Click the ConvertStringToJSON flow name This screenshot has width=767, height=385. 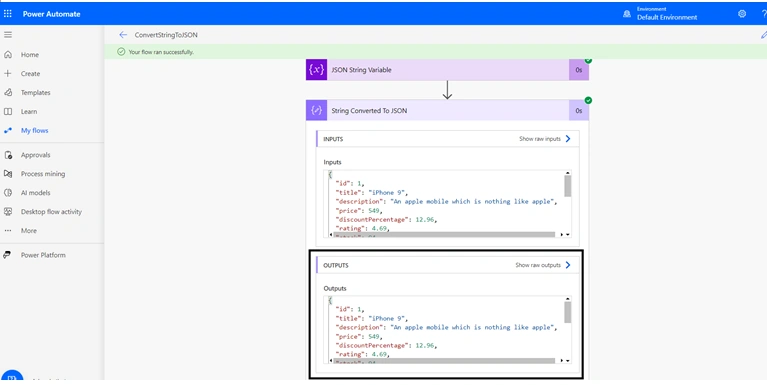pyautogui.click(x=166, y=35)
